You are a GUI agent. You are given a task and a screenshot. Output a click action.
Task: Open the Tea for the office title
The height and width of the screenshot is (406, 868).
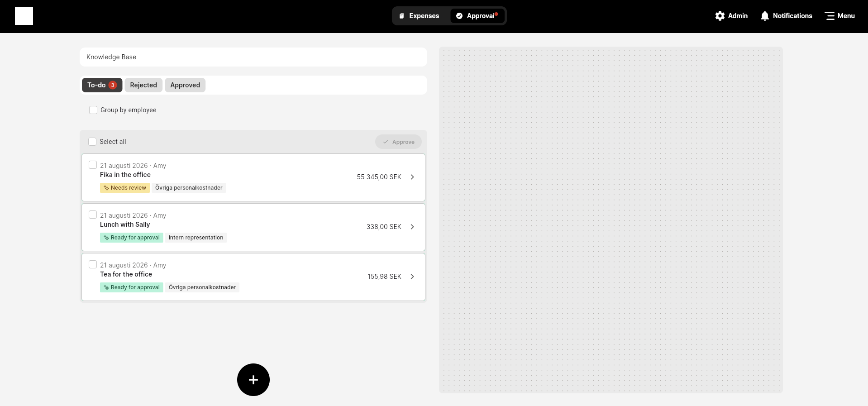click(x=126, y=274)
